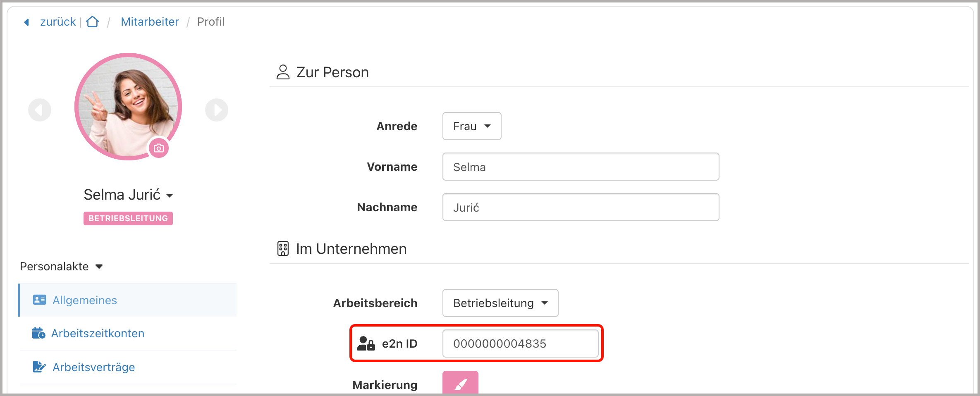Click the BETRIEBSLEITUNG role badge
The image size is (980, 396).
tap(128, 219)
